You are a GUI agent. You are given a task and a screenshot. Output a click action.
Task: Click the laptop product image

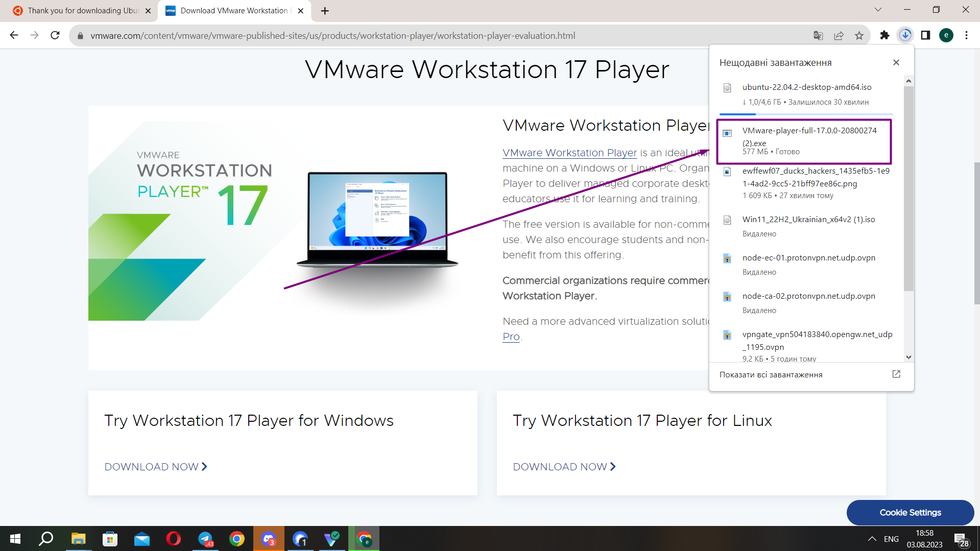[x=377, y=220]
